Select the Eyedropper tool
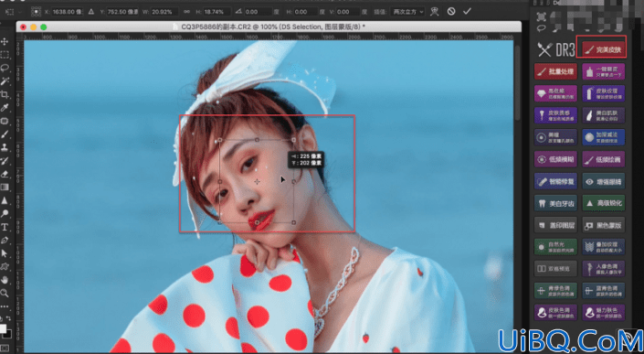This screenshot has height=354, width=644. click(x=5, y=108)
